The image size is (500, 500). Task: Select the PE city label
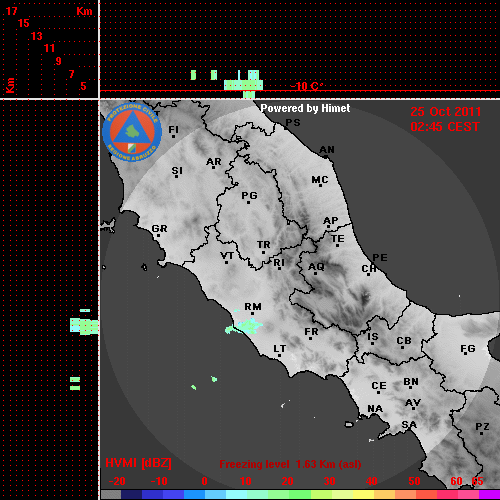click(380, 258)
